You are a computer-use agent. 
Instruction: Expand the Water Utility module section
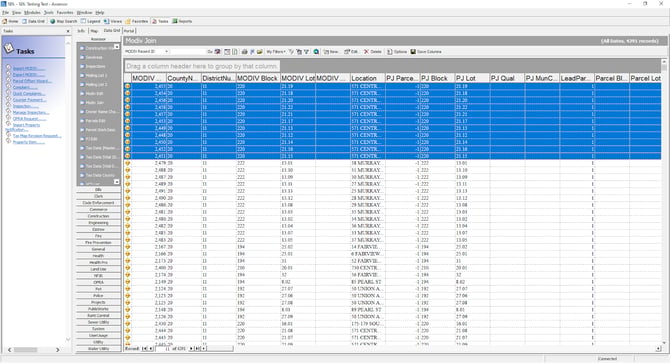pos(98,349)
